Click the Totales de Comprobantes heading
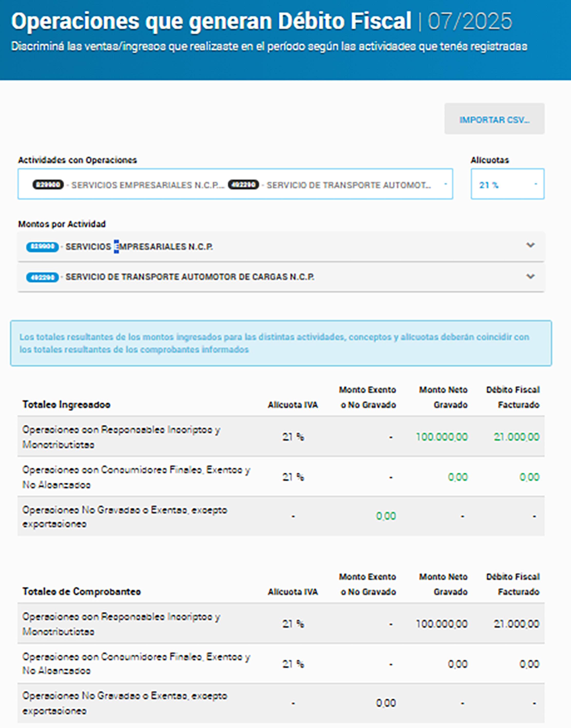 click(x=82, y=592)
